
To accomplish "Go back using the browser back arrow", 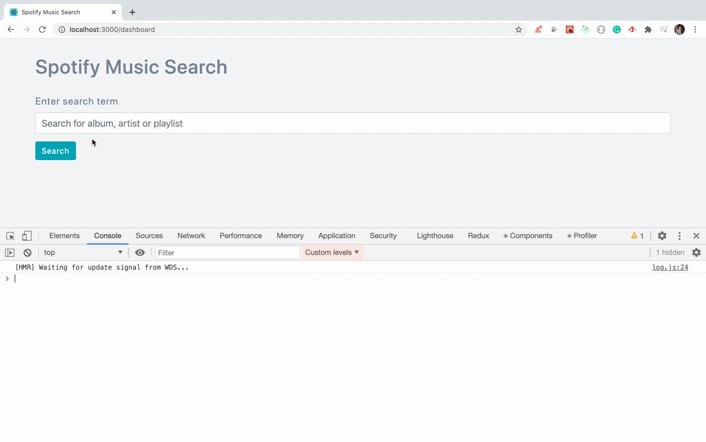I will 11,30.
